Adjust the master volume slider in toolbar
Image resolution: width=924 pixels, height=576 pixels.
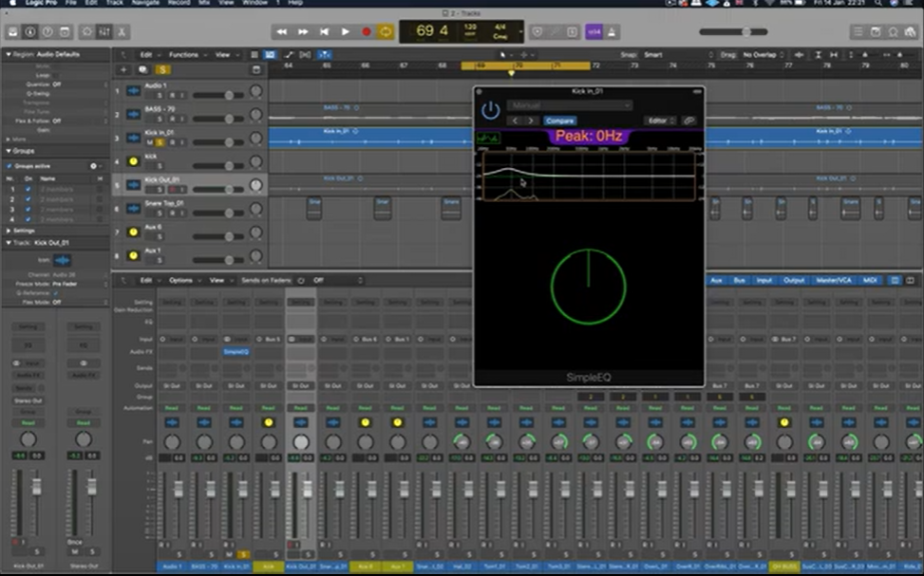[x=747, y=31]
